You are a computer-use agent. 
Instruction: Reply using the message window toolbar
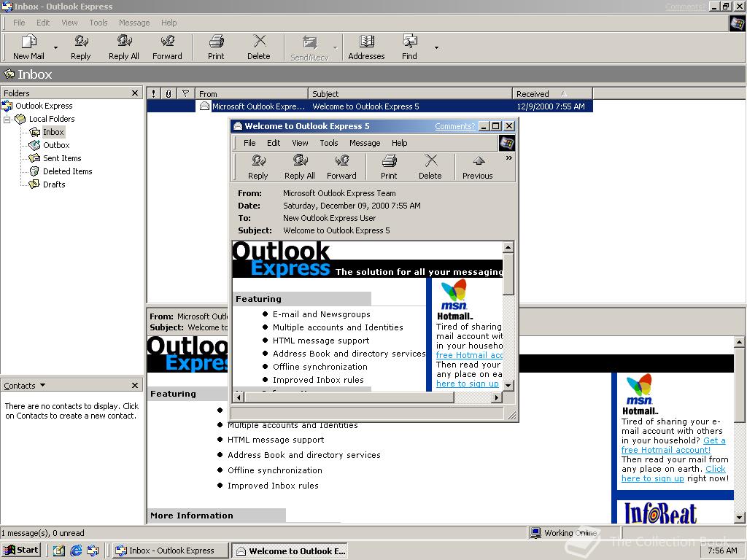(258, 167)
